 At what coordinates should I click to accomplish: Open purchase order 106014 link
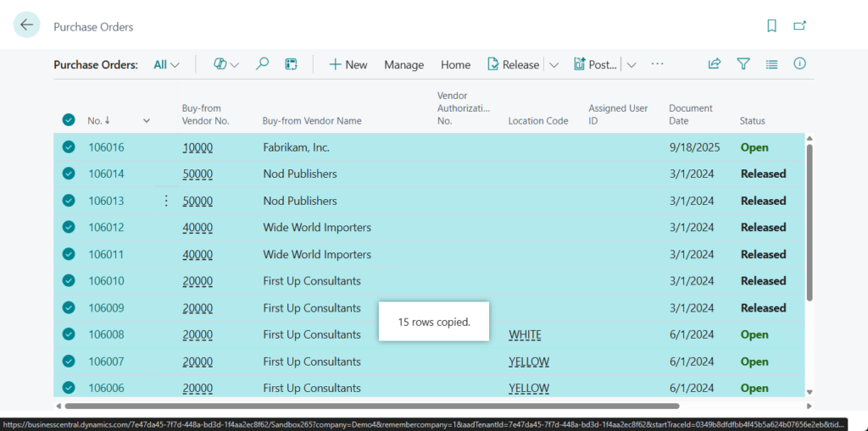click(106, 174)
